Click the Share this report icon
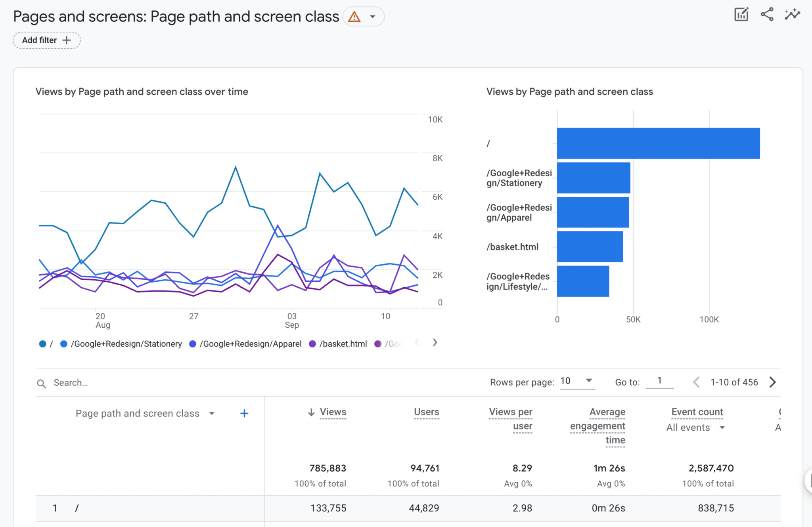The image size is (812, 527). click(766, 14)
